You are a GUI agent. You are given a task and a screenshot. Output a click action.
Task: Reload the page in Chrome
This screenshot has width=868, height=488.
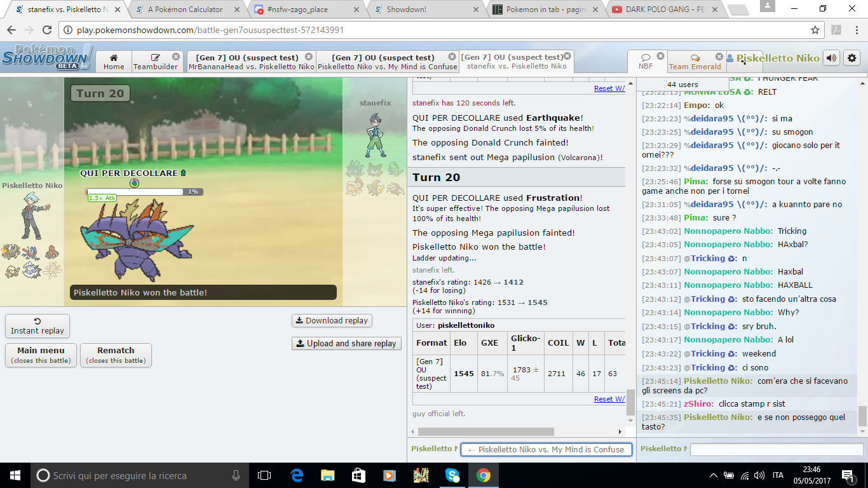click(x=46, y=30)
